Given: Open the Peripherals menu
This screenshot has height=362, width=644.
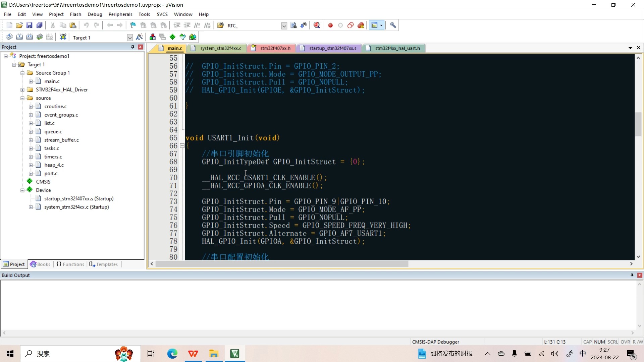Looking at the screenshot, I should tap(120, 14).
